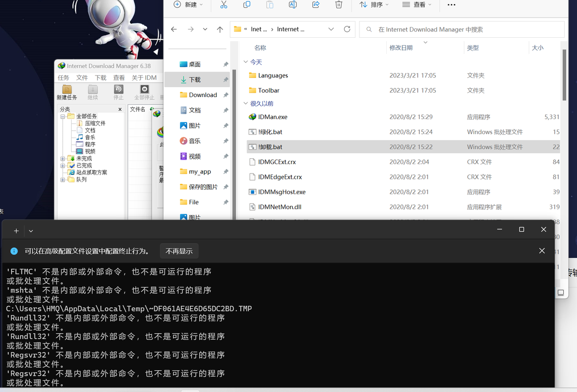This screenshot has height=392, width=577.
Task: Expand 未完成 tree node in IDM
Action: click(x=63, y=159)
